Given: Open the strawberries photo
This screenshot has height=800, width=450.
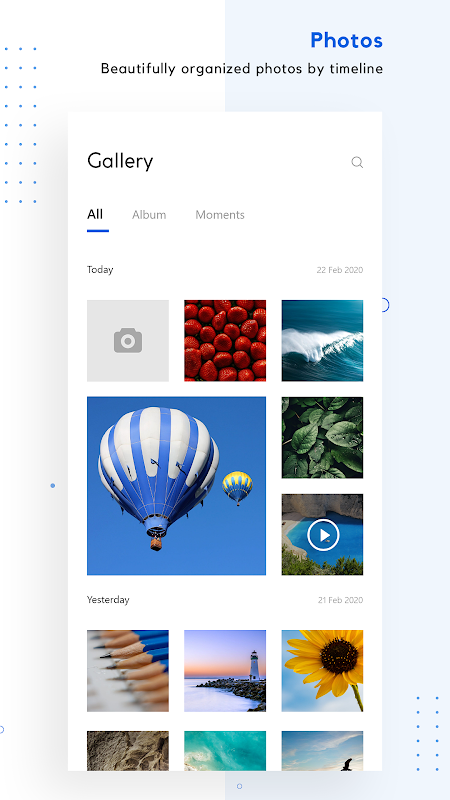Looking at the screenshot, I should (x=225, y=340).
